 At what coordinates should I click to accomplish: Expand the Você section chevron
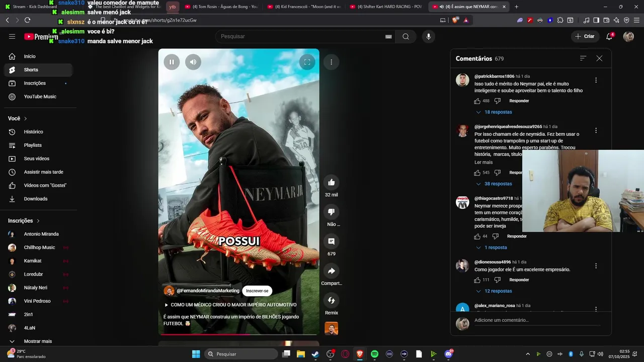click(26, 119)
